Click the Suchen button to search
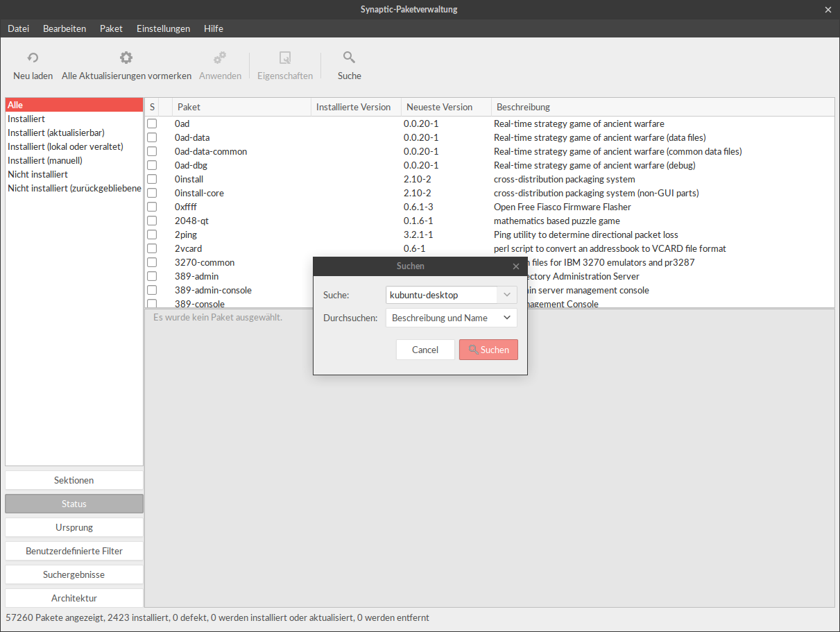The image size is (840, 632). point(488,350)
